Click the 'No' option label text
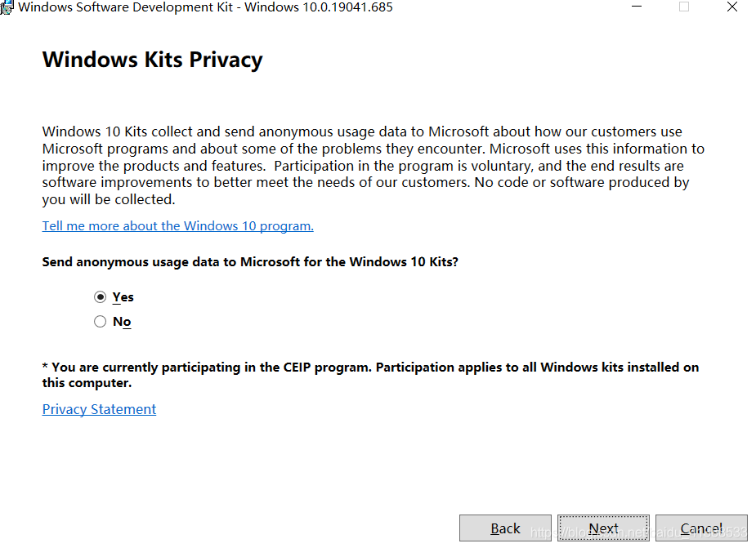The height and width of the screenshot is (548, 756). coord(122,322)
